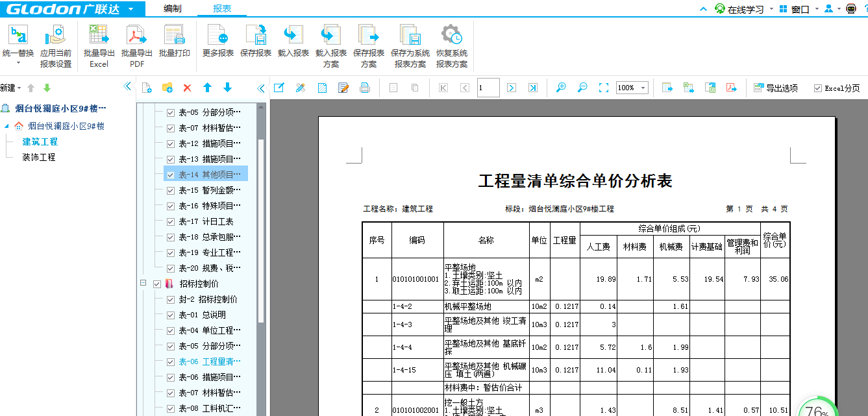
Task: Toggle the Excel分页 checkbox
Action: point(817,88)
